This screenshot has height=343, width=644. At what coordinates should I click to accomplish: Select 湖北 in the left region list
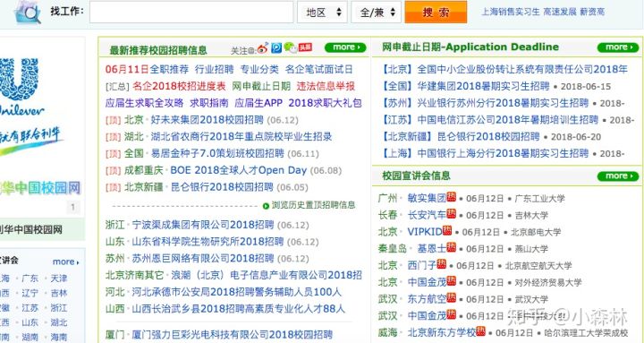point(59,322)
